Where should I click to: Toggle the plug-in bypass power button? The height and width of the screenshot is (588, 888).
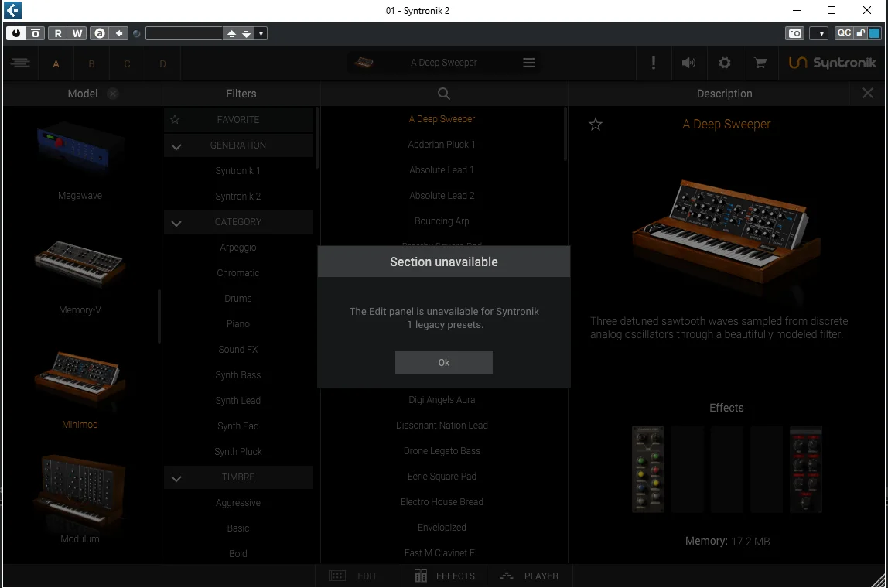(x=15, y=33)
